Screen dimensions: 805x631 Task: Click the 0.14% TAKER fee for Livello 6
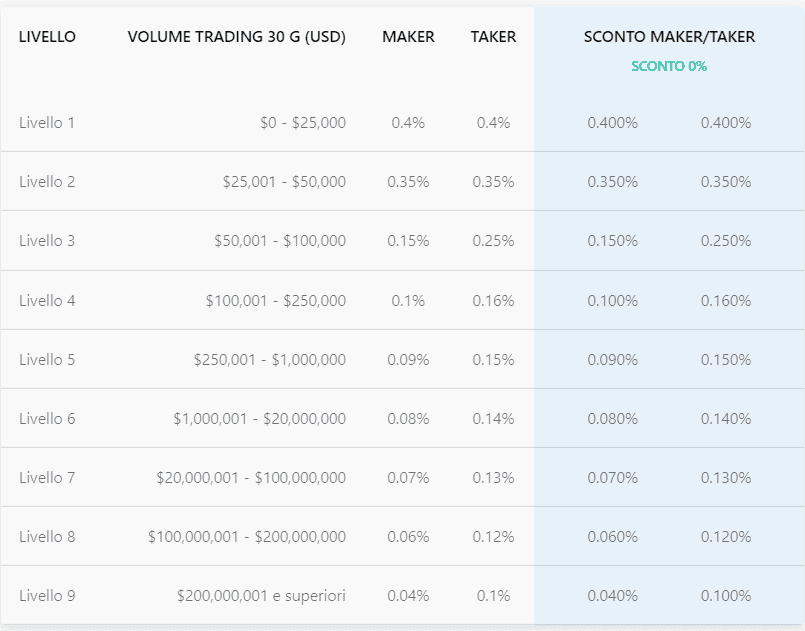(x=493, y=418)
